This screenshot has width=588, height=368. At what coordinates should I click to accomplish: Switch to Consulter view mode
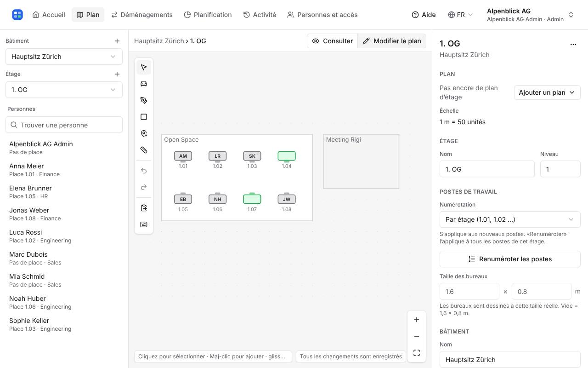pos(333,41)
